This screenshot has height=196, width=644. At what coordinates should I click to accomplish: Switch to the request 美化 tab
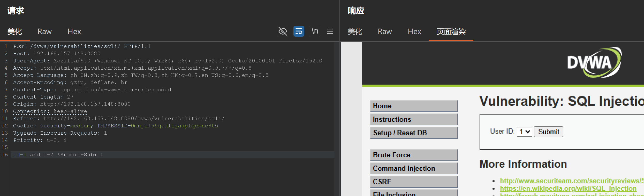[x=15, y=31]
